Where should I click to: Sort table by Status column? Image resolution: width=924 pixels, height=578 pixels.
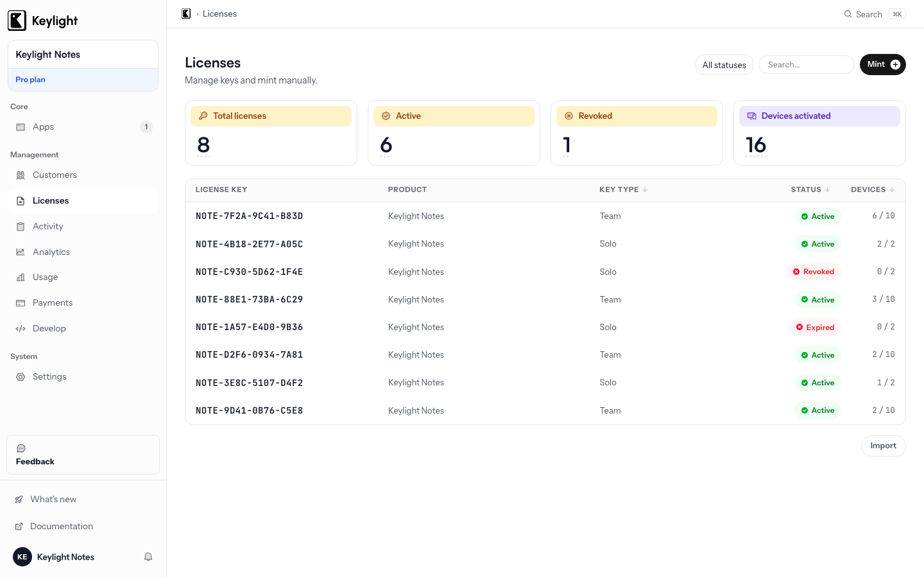point(810,189)
